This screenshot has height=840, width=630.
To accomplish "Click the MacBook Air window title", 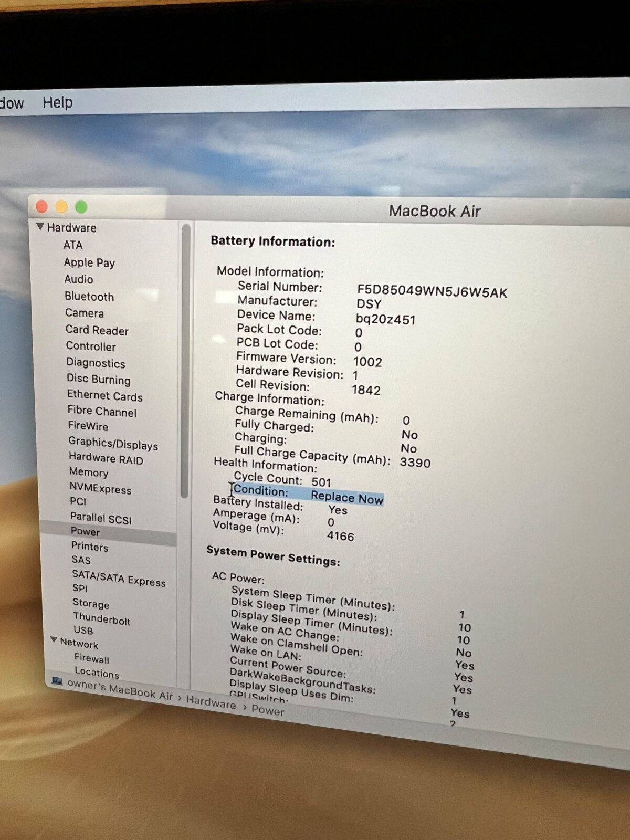I will tap(435, 211).
